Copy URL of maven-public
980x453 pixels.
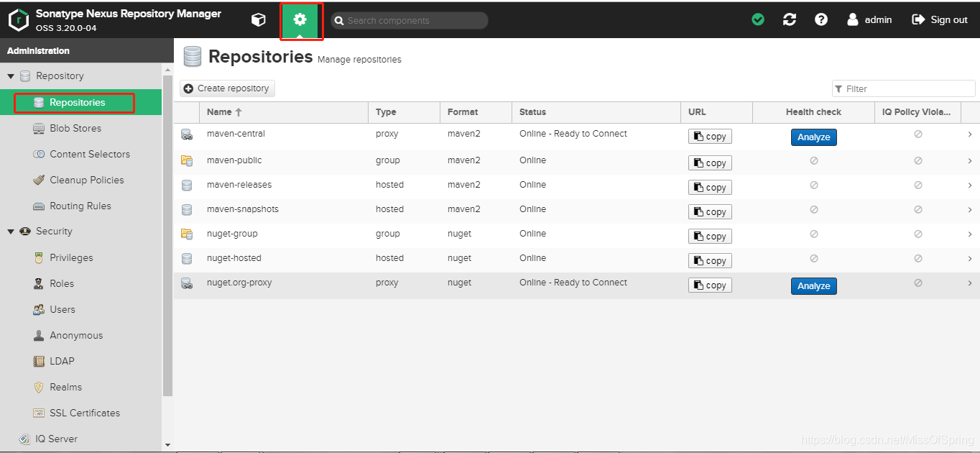710,163
